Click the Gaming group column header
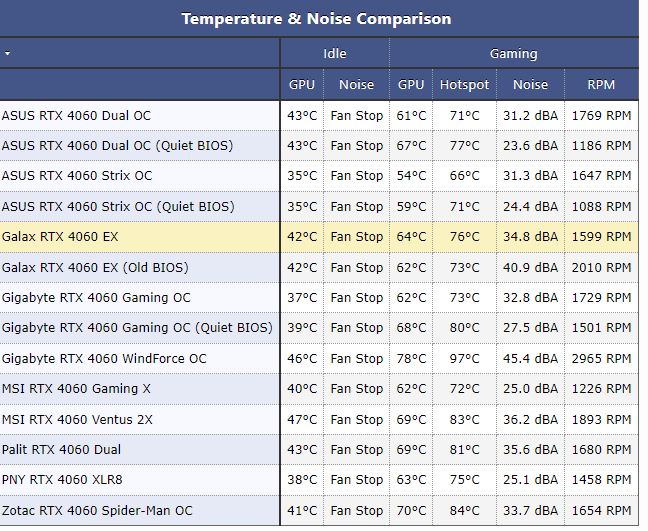Viewport: 648px width, 531px height. click(x=513, y=53)
